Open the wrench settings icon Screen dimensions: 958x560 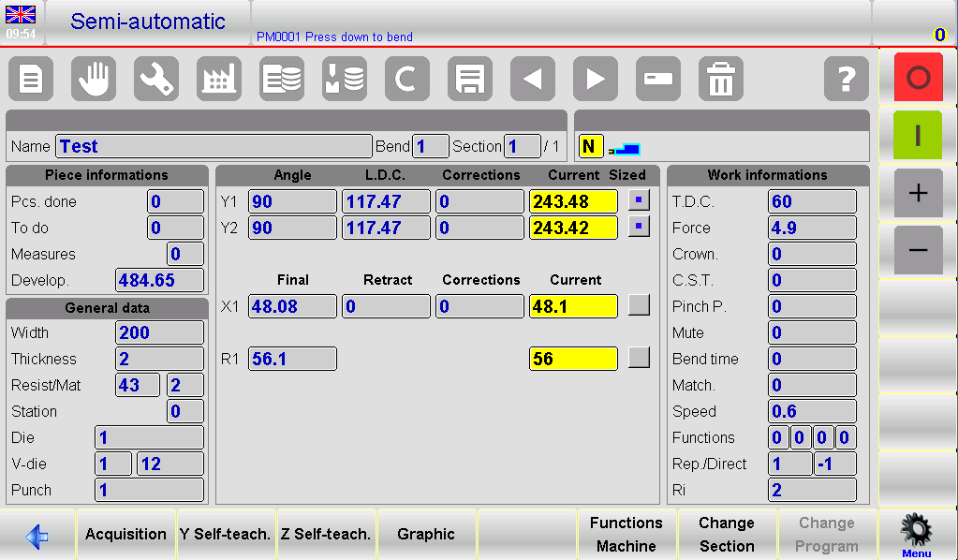tap(156, 79)
